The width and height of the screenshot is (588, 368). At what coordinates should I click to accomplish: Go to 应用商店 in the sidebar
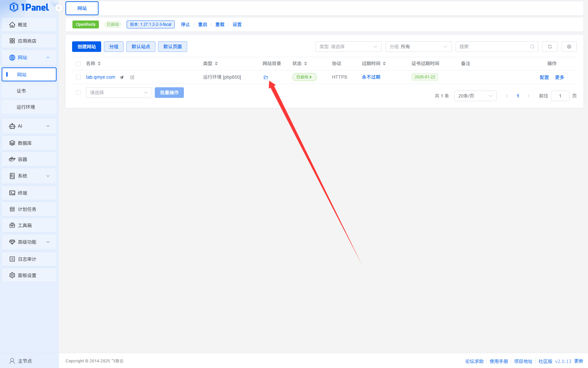pyautogui.click(x=27, y=41)
